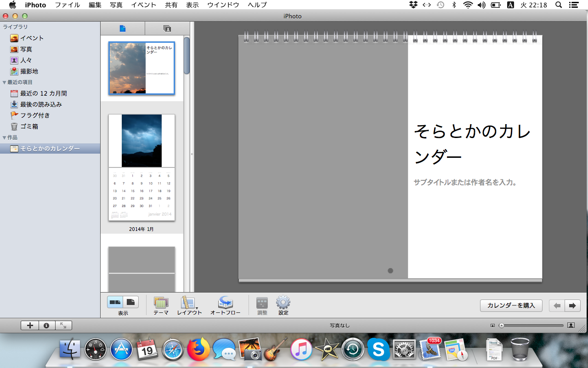Viewport: 588px width, 368px height.
Task: Click the オートフロー (Autoflow) icon
Action: 225,303
